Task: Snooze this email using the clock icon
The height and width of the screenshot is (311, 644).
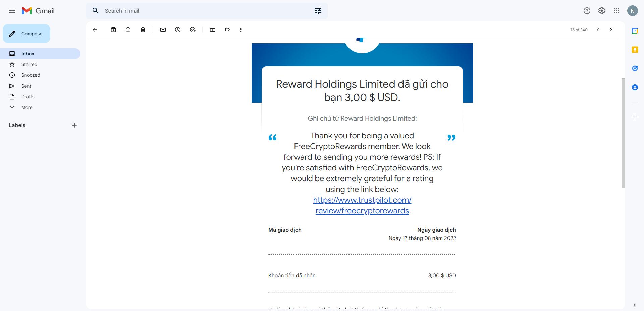Action: (x=178, y=30)
